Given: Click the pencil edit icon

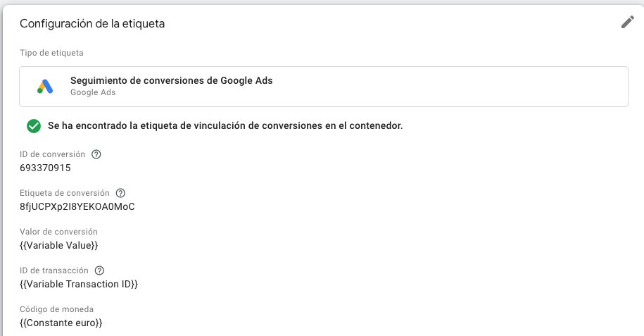Looking at the screenshot, I should coord(628,23).
